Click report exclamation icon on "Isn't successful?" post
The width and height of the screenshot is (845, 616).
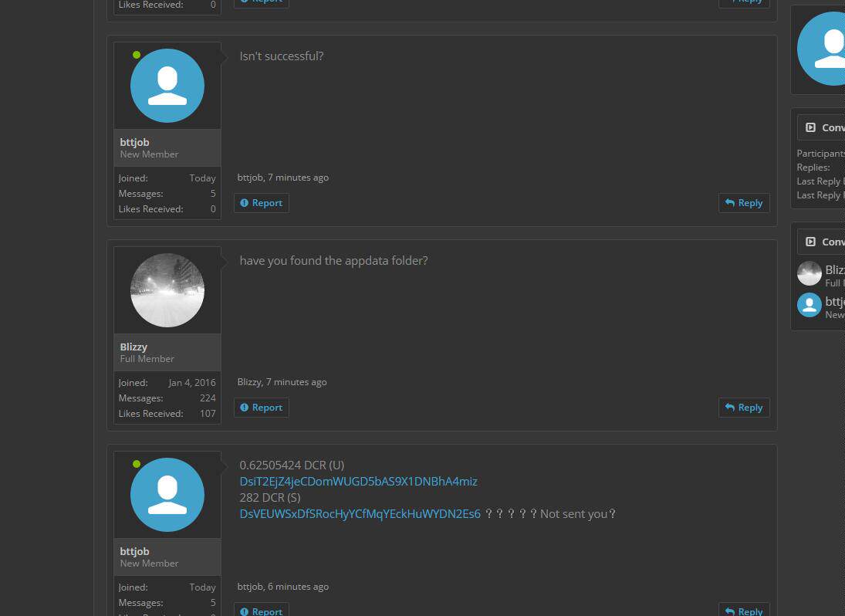point(244,203)
